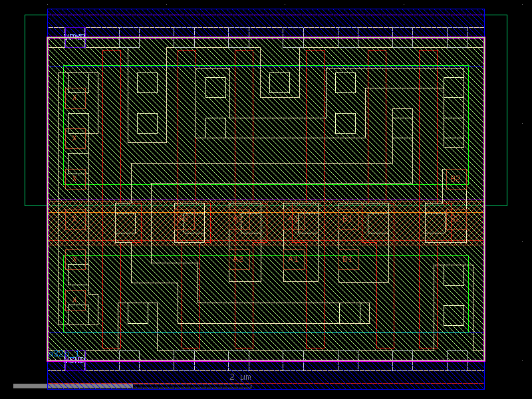The image size is (532, 399).
Task: Select the inner green boundary of the lower half
Action: click(x=266, y=254)
